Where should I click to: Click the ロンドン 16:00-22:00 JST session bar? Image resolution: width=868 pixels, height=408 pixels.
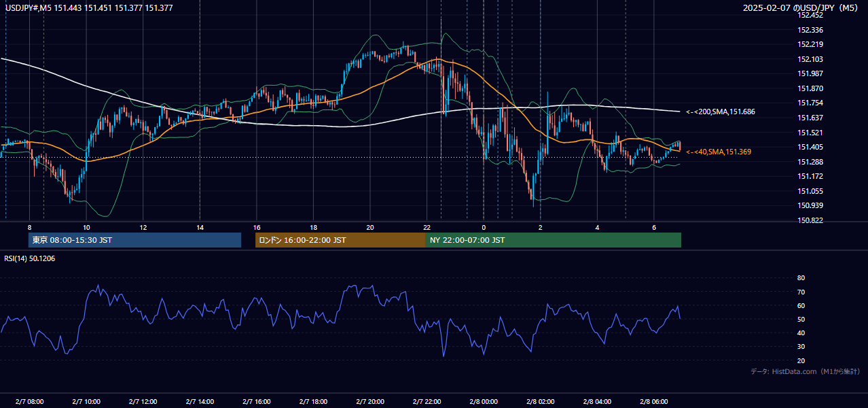click(x=340, y=240)
